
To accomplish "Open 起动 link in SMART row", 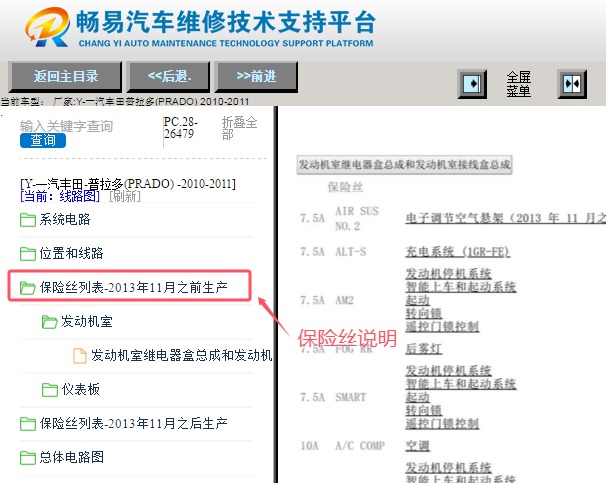I will click(x=417, y=397).
